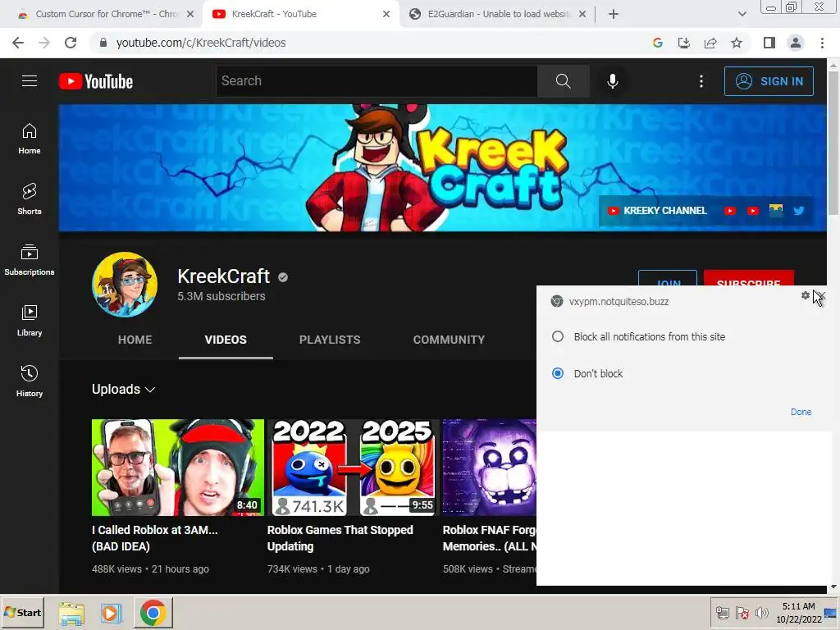
Task: Start voice search with the microphone
Action: click(612, 81)
